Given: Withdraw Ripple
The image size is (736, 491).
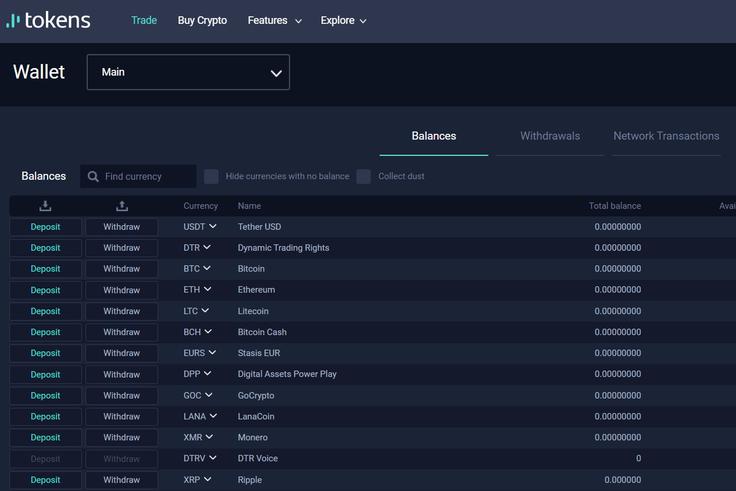Looking at the screenshot, I should pos(122,480).
